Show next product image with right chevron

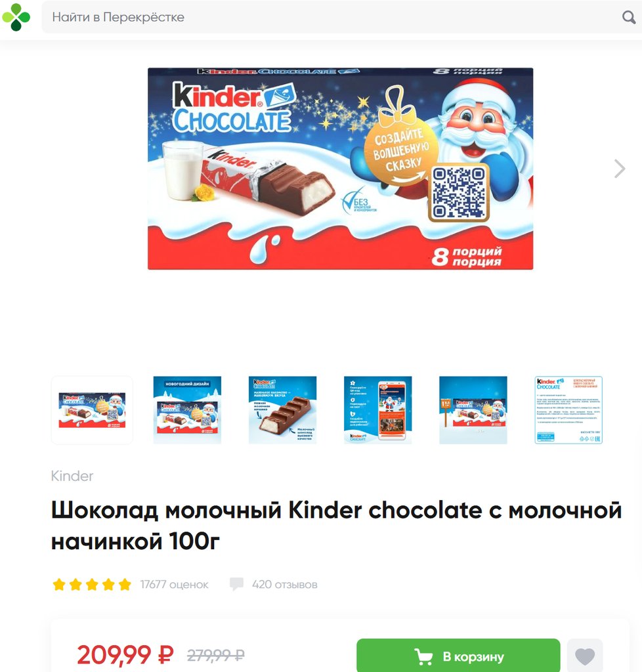[620, 169]
